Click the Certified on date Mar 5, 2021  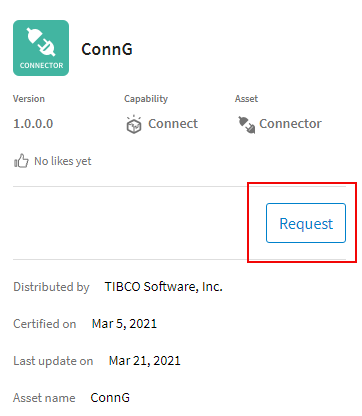(124, 324)
